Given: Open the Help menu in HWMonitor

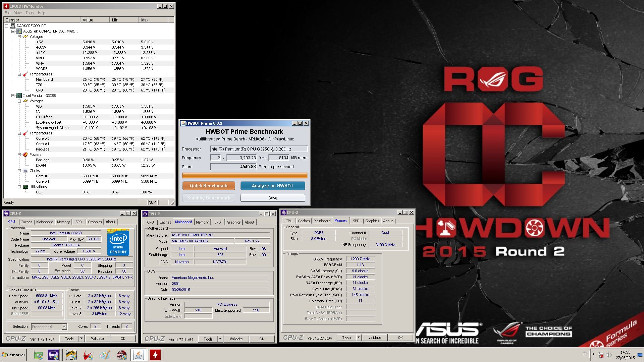Looking at the screenshot, I should [41, 13].
